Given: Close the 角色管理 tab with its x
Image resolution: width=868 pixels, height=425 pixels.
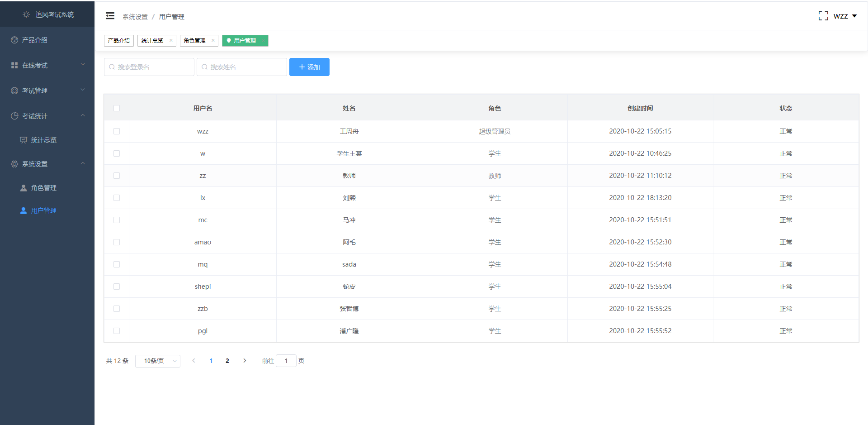Looking at the screenshot, I should tap(213, 40).
